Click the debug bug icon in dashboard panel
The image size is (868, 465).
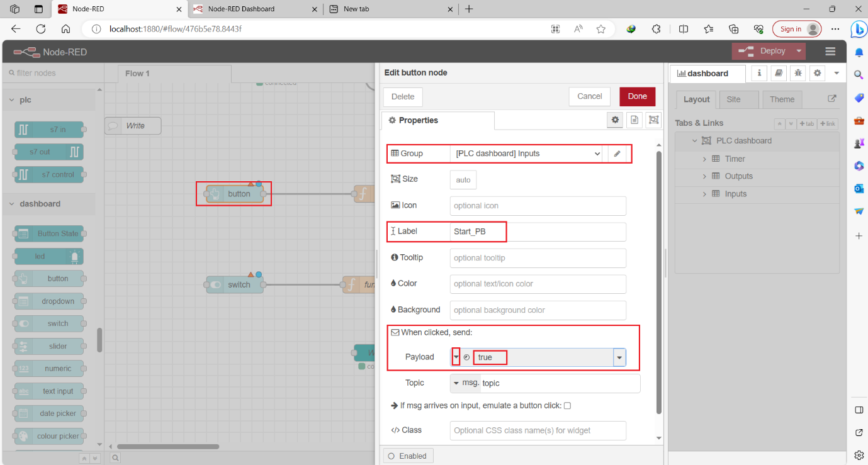tap(798, 73)
